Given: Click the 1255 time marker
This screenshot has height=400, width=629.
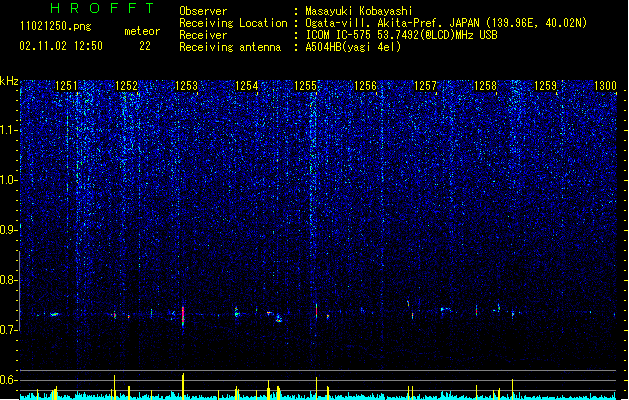Looking at the screenshot, I should pos(306,86).
